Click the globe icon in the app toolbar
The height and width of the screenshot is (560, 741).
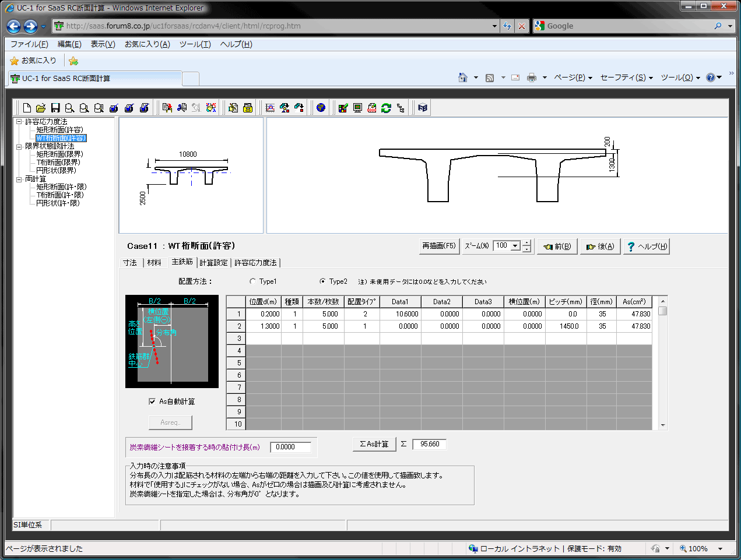pyautogui.click(x=321, y=108)
